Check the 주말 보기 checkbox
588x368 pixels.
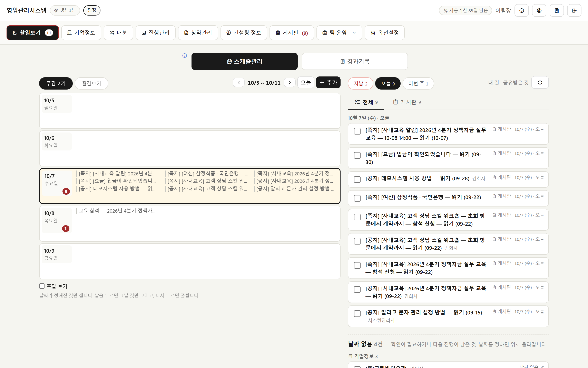tap(42, 286)
